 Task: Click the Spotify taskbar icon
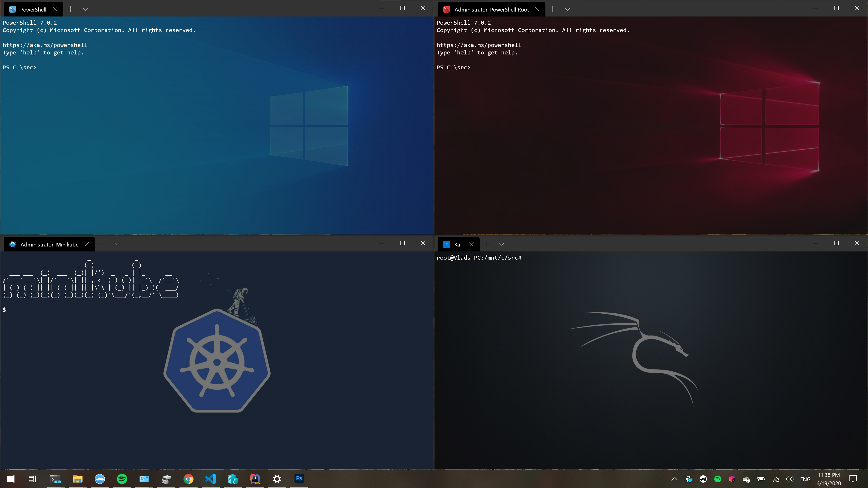pyautogui.click(x=122, y=479)
